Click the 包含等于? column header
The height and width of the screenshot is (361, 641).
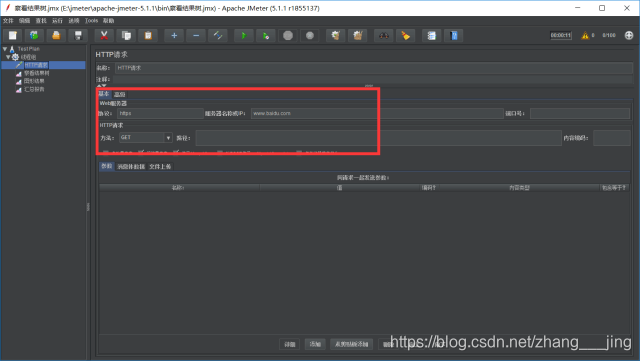[x=614, y=188]
